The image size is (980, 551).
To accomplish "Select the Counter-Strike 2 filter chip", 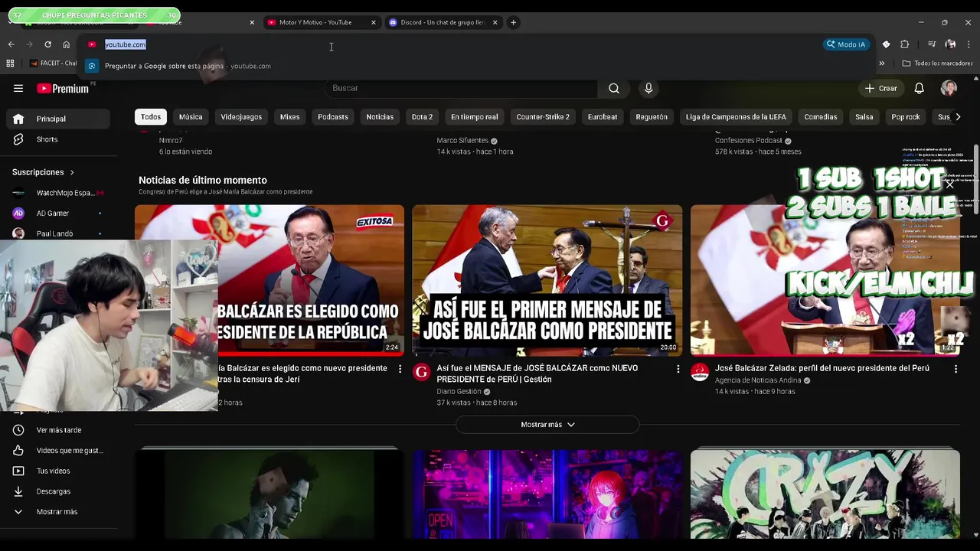I will (543, 117).
